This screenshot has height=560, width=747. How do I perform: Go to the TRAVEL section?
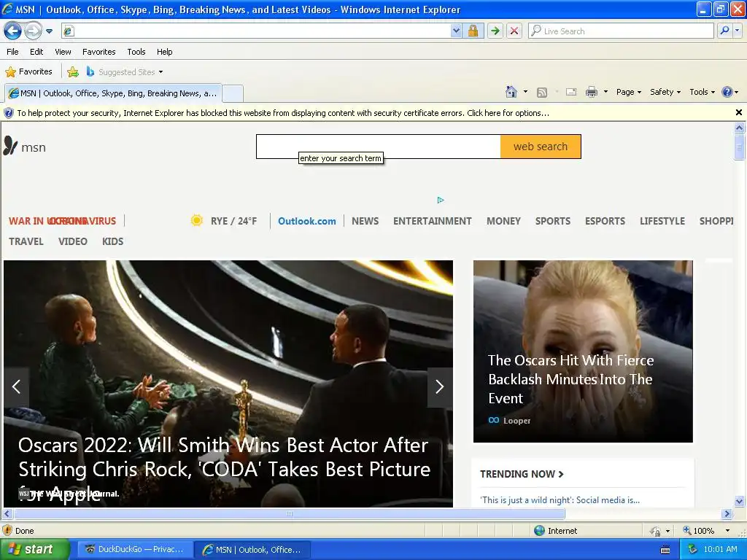[26, 241]
